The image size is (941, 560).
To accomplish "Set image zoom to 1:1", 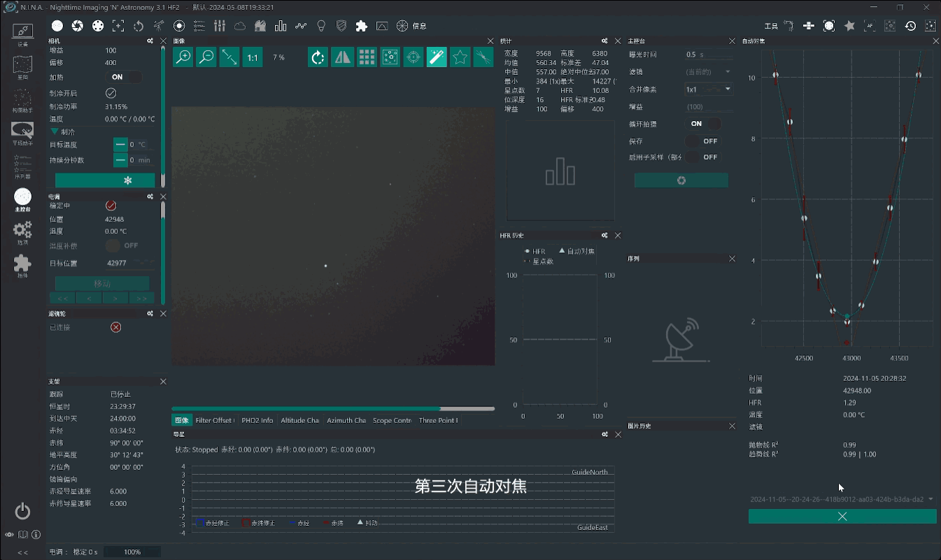I will coord(253,57).
